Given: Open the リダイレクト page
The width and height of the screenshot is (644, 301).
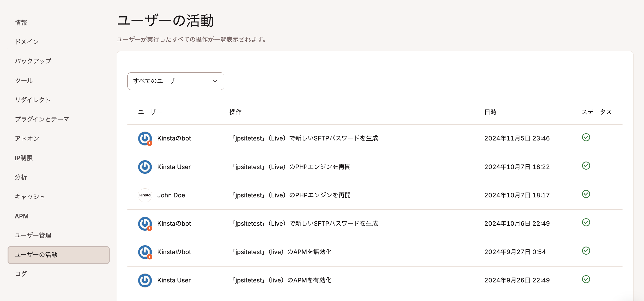Looking at the screenshot, I should [32, 100].
